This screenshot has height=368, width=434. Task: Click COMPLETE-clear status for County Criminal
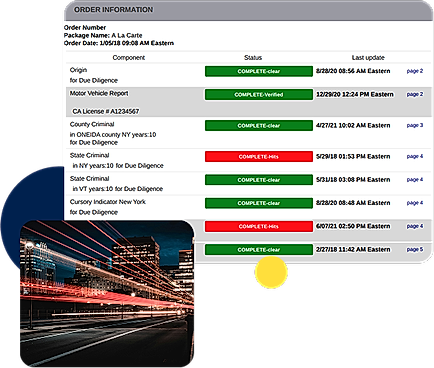(x=259, y=126)
